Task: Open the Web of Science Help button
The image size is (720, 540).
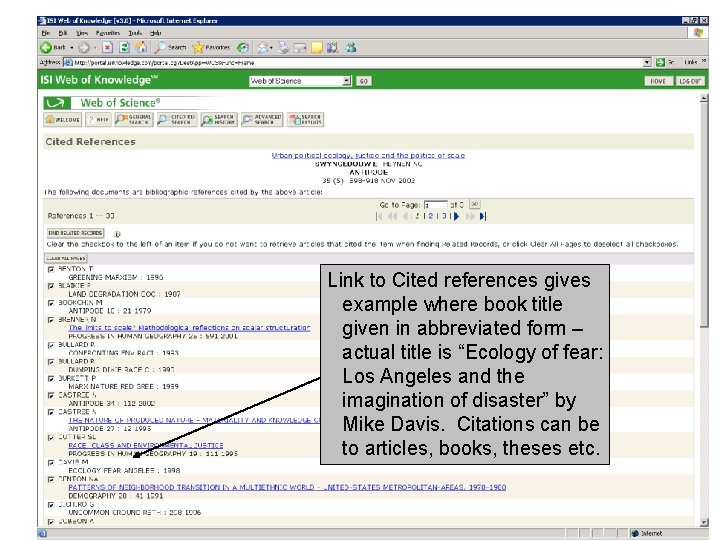Action: coord(98,119)
